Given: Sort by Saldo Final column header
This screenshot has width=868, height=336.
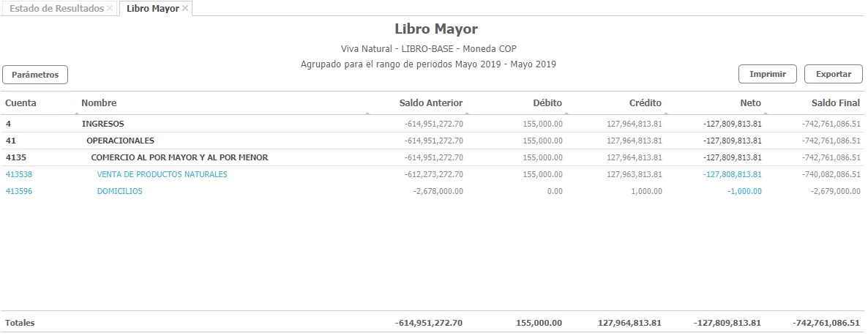Looking at the screenshot, I should (835, 103).
